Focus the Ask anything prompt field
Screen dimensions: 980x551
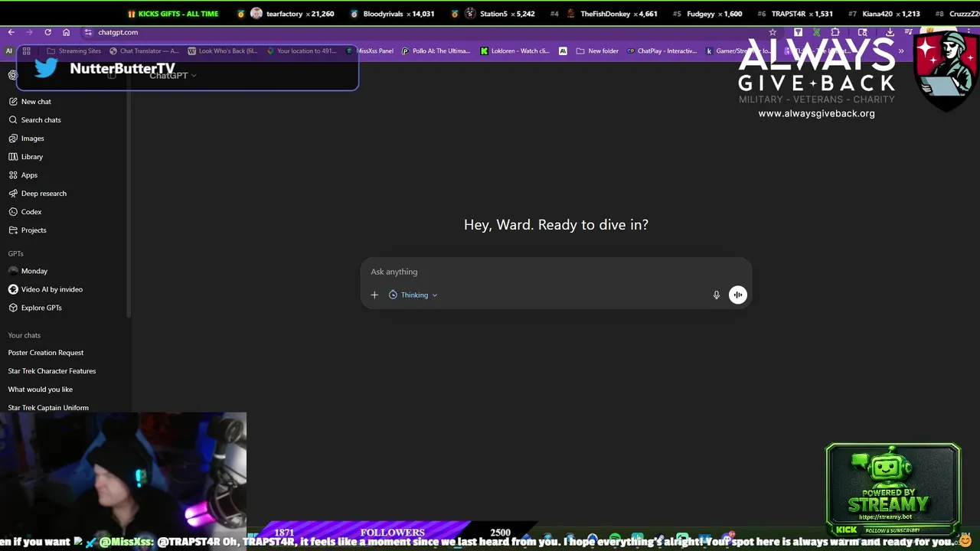(556, 272)
